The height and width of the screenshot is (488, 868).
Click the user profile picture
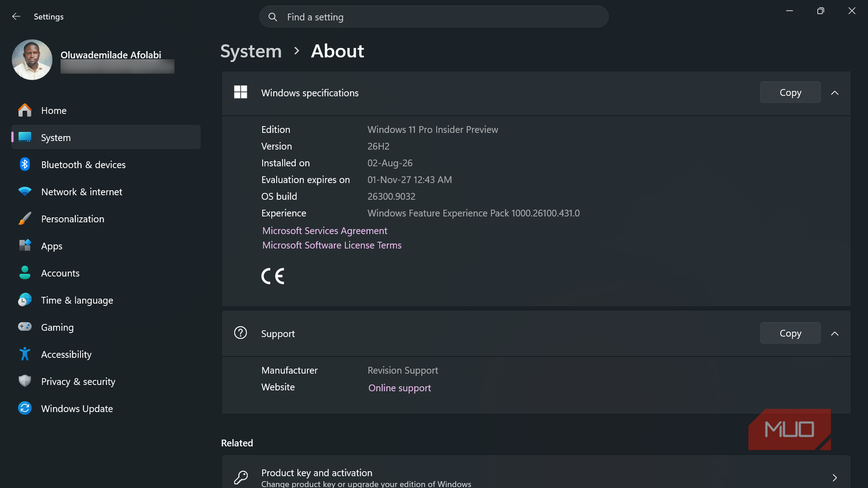[x=32, y=60]
